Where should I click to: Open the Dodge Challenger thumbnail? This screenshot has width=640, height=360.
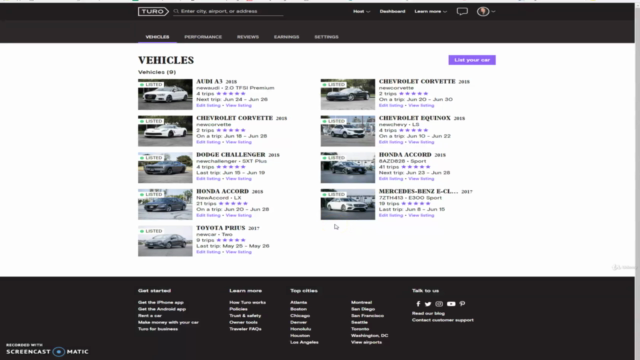(165, 168)
